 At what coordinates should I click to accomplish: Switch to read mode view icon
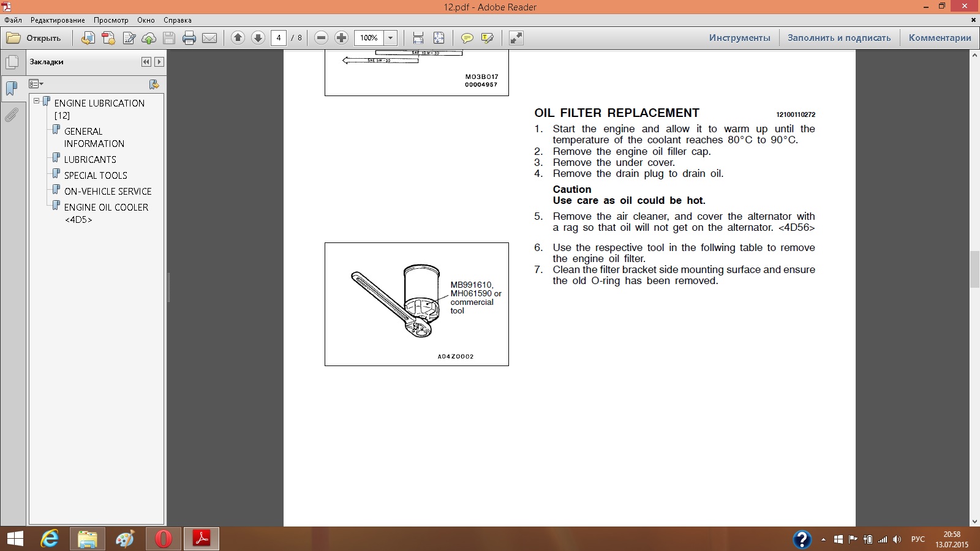coord(516,38)
